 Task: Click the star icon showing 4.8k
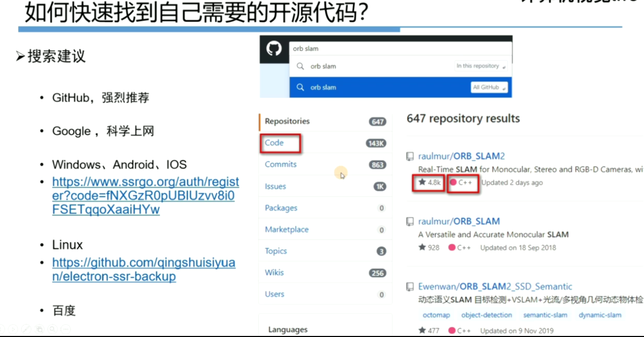pyautogui.click(x=422, y=182)
